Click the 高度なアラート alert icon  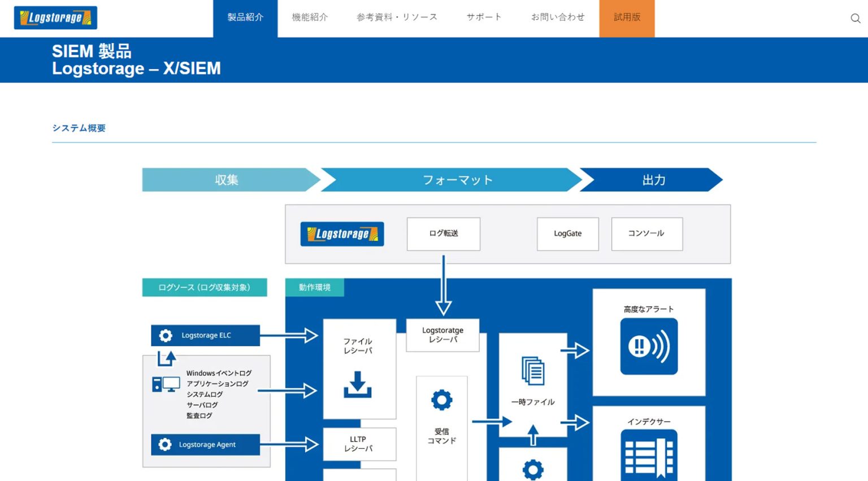point(648,346)
